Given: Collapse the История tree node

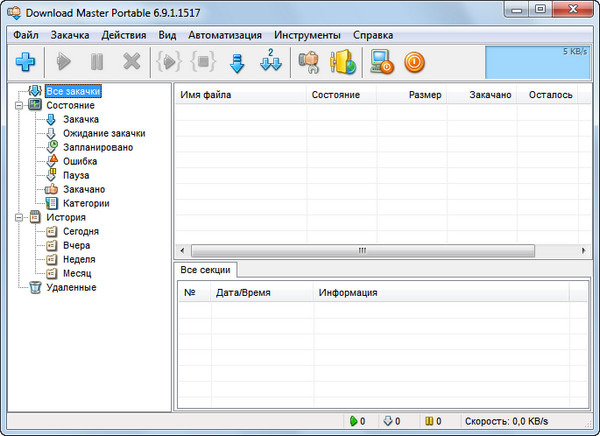Looking at the screenshot, I should tap(20, 217).
